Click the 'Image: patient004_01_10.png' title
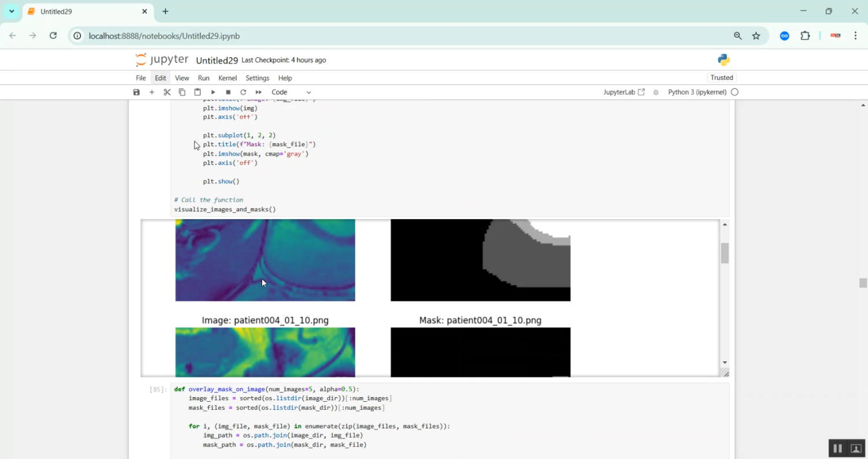868x459 pixels. pos(265,320)
